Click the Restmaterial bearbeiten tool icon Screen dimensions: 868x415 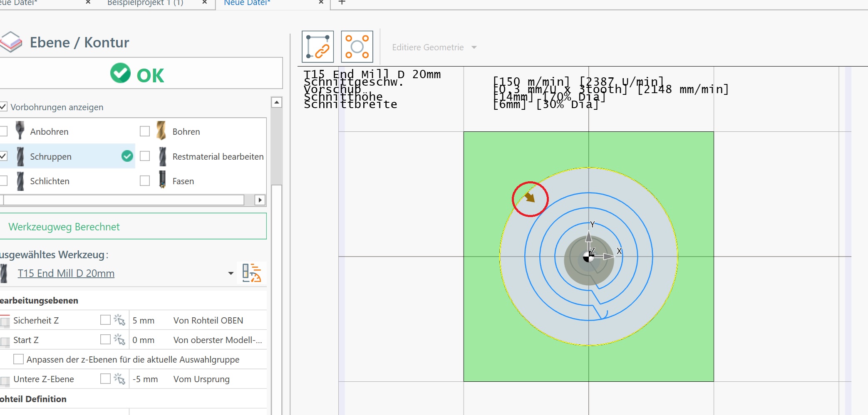click(x=163, y=156)
